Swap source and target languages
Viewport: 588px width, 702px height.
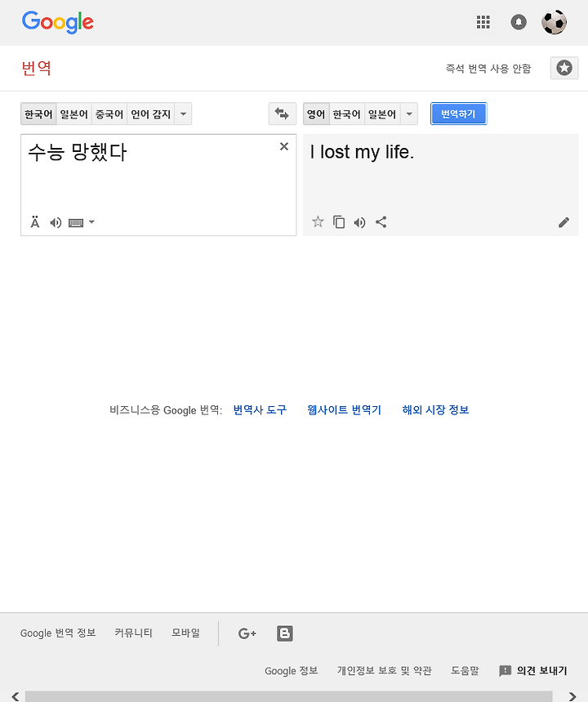point(282,114)
